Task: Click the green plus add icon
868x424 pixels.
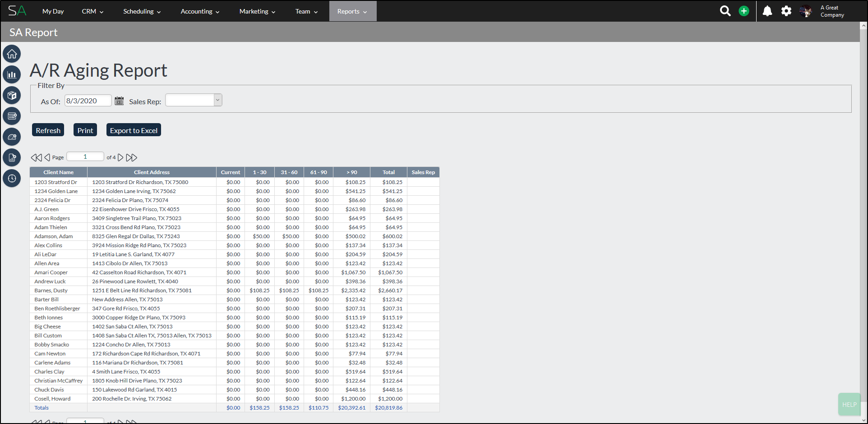Action: tap(744, 11)
